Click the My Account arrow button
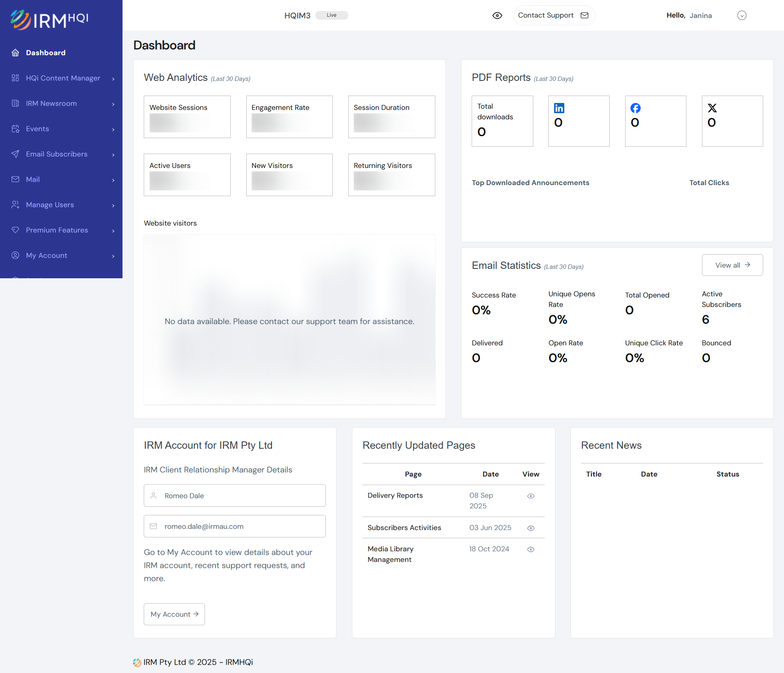This screenshot has width=784, height=673. coord(174,614)
